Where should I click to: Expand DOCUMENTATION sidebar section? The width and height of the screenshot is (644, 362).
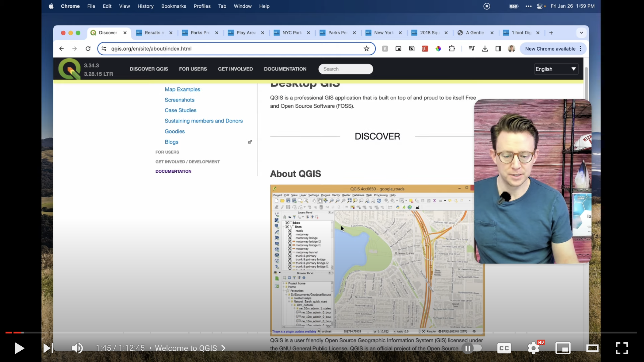pos(173,171)
